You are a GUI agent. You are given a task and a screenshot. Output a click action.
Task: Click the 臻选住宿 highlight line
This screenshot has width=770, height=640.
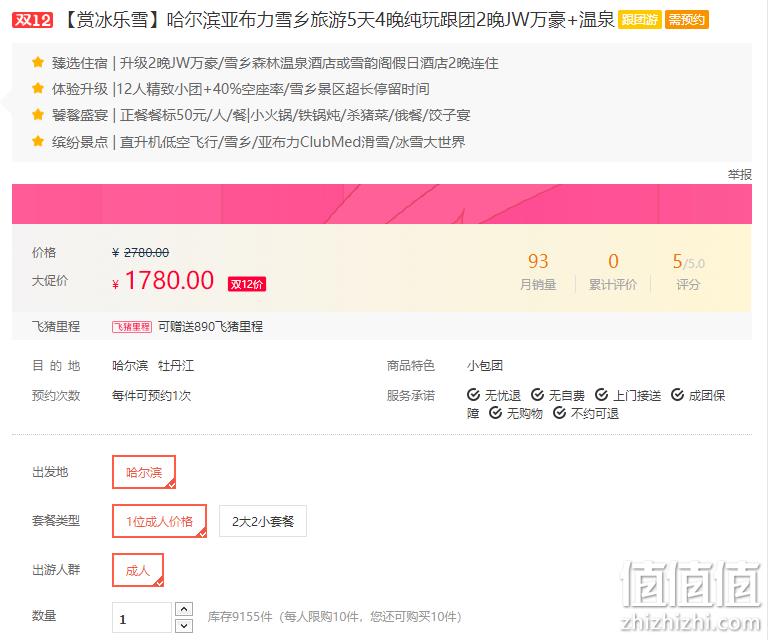point(275,63)
